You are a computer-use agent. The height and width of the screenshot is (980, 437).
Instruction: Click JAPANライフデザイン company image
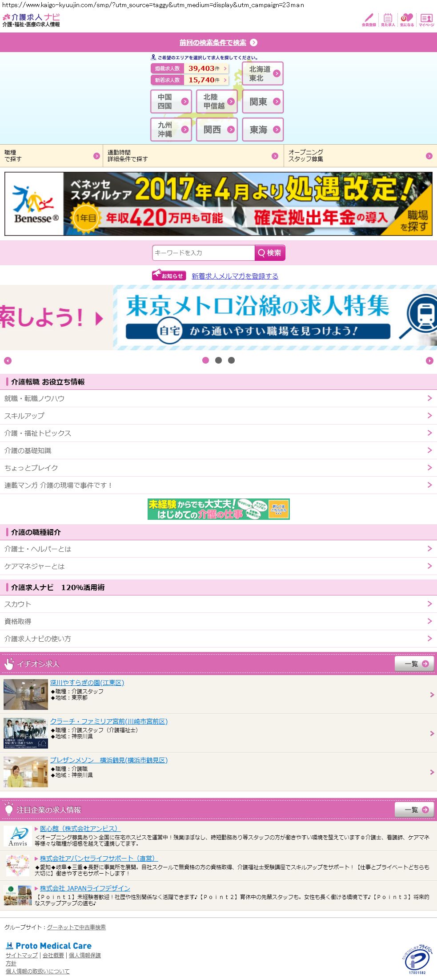[x=18, y=895]
